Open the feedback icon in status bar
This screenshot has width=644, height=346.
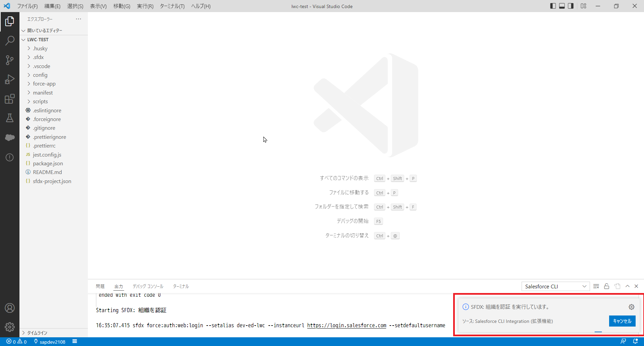pyautogui.click(x=623, y=342)
